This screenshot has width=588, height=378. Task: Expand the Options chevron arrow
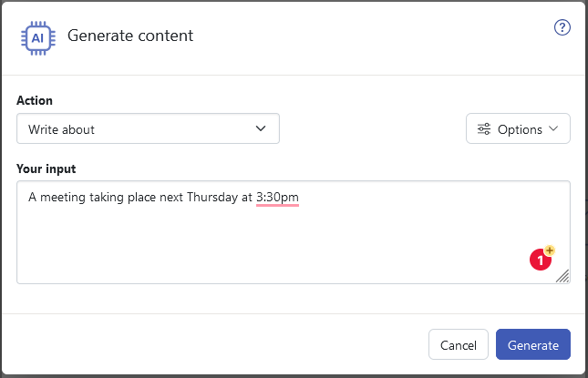pos(553,128)
